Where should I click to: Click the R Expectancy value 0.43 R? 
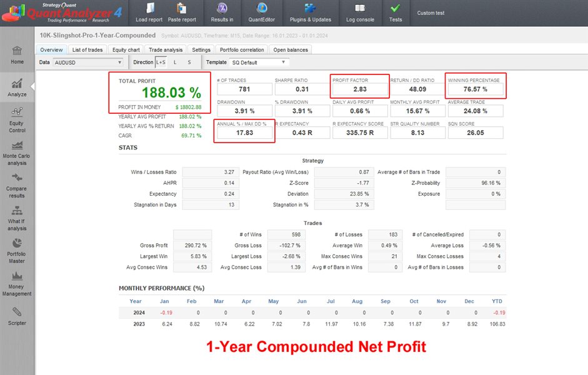(302, 132)
